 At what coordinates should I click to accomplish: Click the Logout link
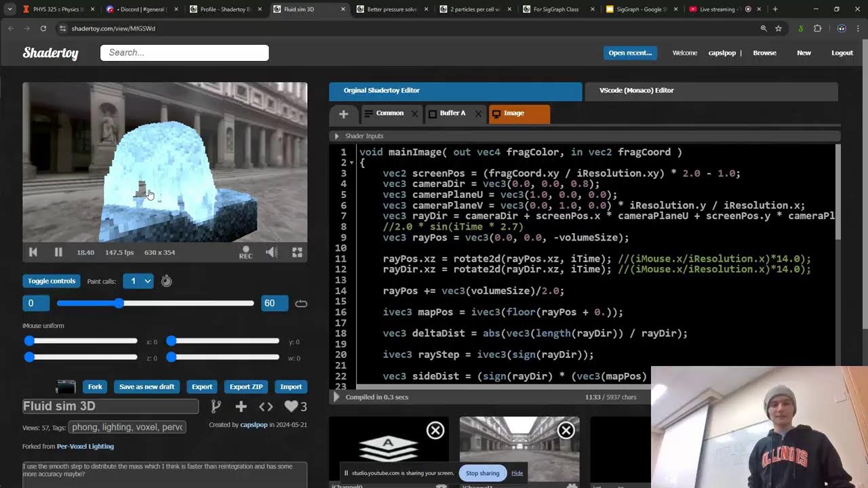click(x=842, y=53)
